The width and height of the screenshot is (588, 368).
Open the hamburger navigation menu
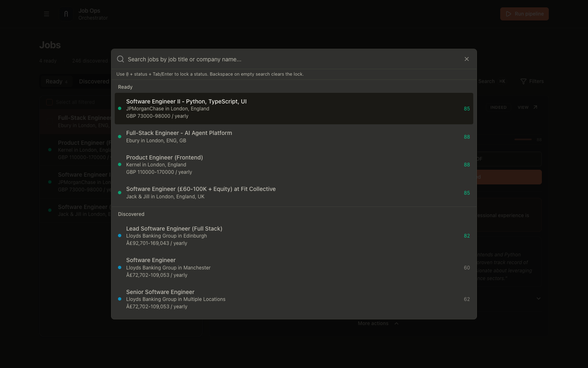click(x=47, y=13)
